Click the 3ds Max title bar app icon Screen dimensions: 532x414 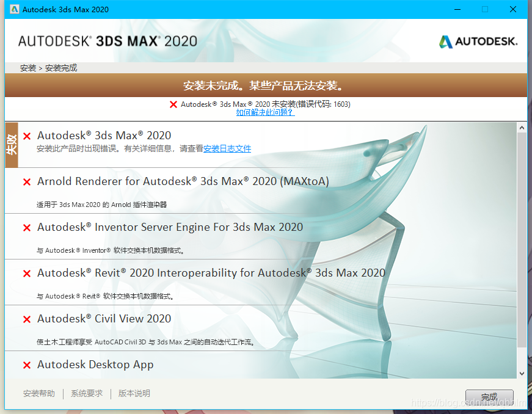point(14,9)
